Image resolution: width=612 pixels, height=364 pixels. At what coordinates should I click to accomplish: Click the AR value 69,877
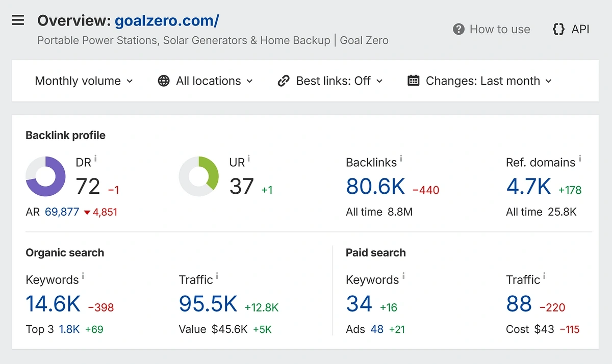62,212
